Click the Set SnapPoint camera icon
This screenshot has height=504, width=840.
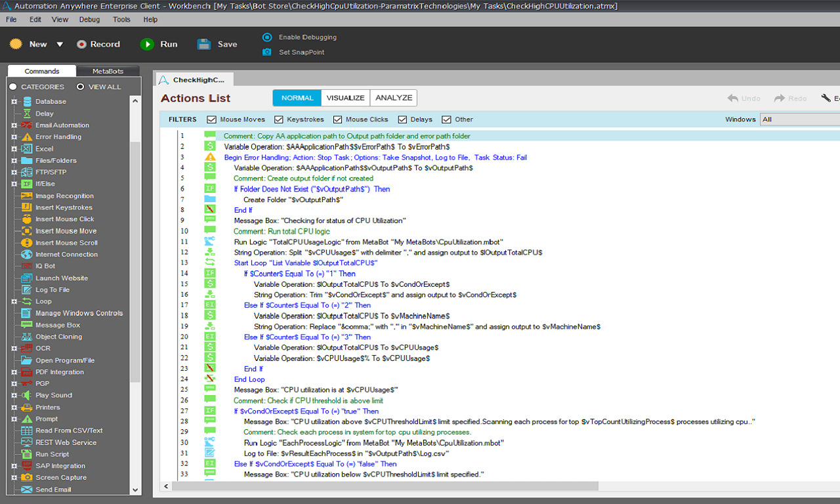tap(267, 52)
